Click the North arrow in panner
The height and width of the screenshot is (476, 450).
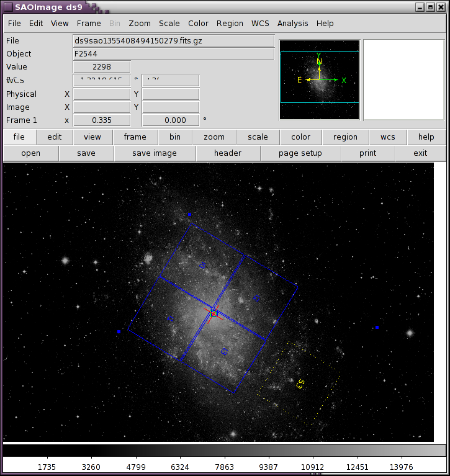click(x=319, y=68)
